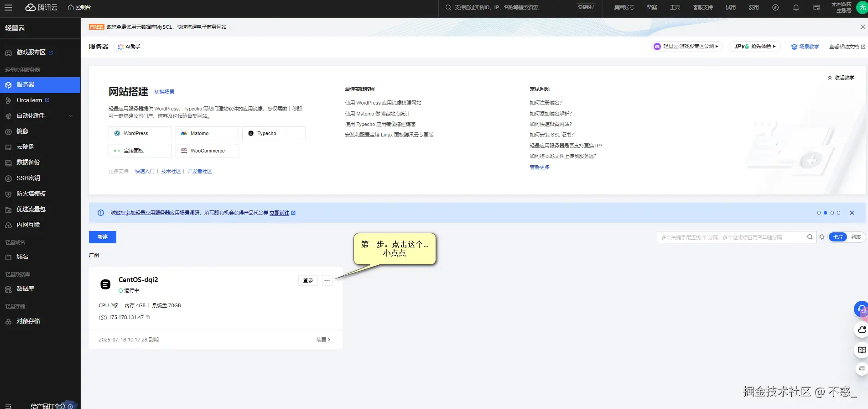Click 登录 for CentOS-dqi2
Screen dimensions: 868x409
point(308,281)
